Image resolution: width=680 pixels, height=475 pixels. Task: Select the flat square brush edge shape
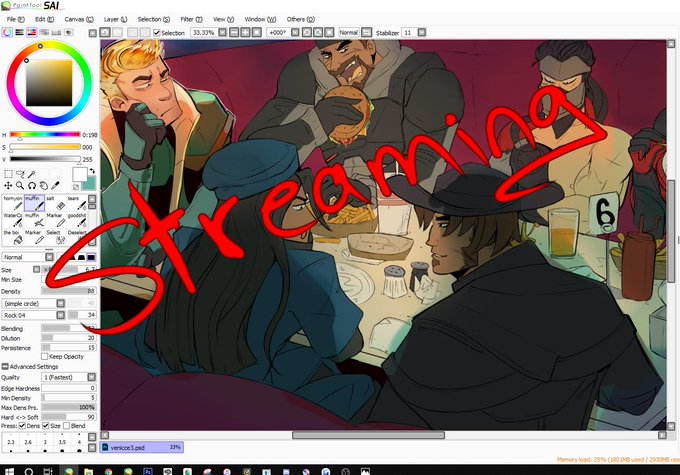click(91, 257)
